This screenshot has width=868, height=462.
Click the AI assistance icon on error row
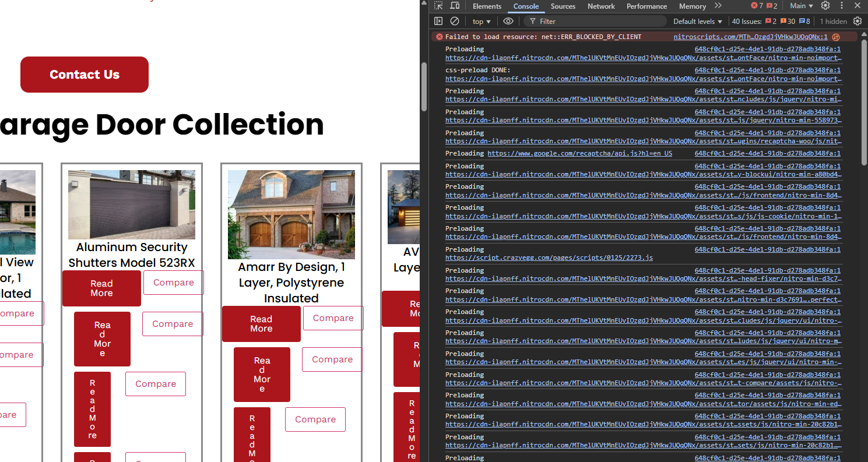coord(835,37)
